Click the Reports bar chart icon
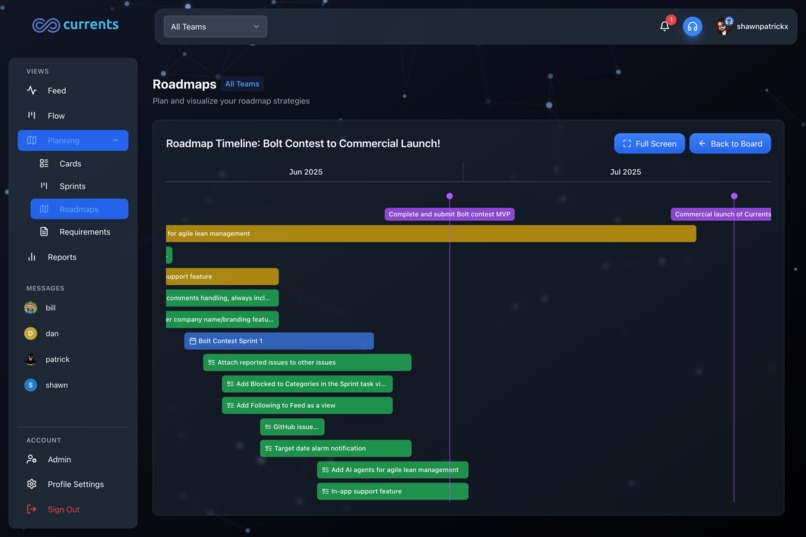 [x=32, y=257]
